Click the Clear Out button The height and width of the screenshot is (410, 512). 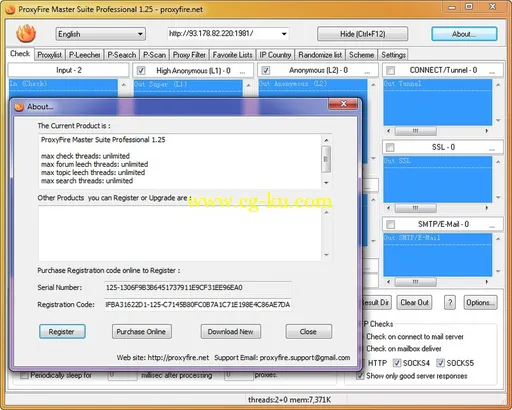click(x=414, y=302)
